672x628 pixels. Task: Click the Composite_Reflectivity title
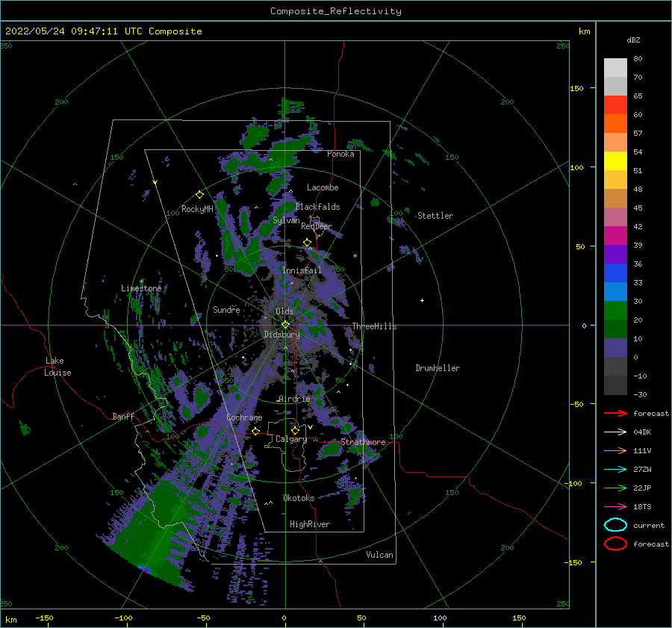coord(336,11)
